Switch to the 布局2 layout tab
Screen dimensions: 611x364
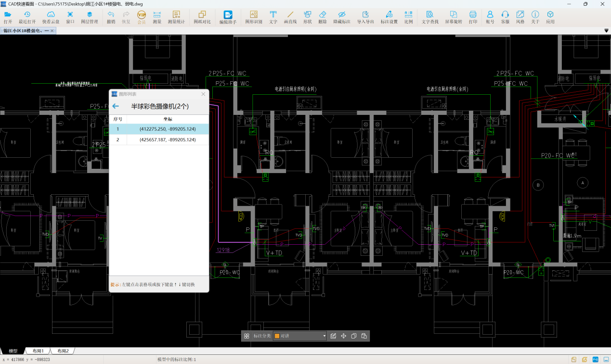coord(63,351)
